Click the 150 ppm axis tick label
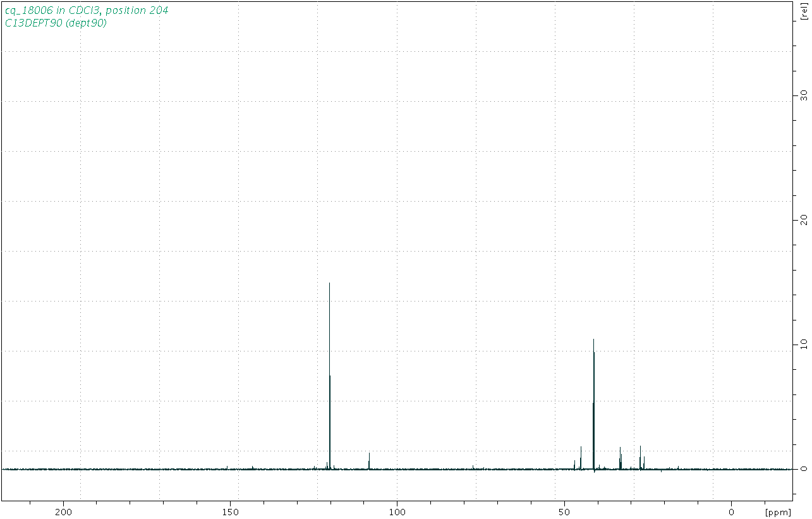 point(230,511)
